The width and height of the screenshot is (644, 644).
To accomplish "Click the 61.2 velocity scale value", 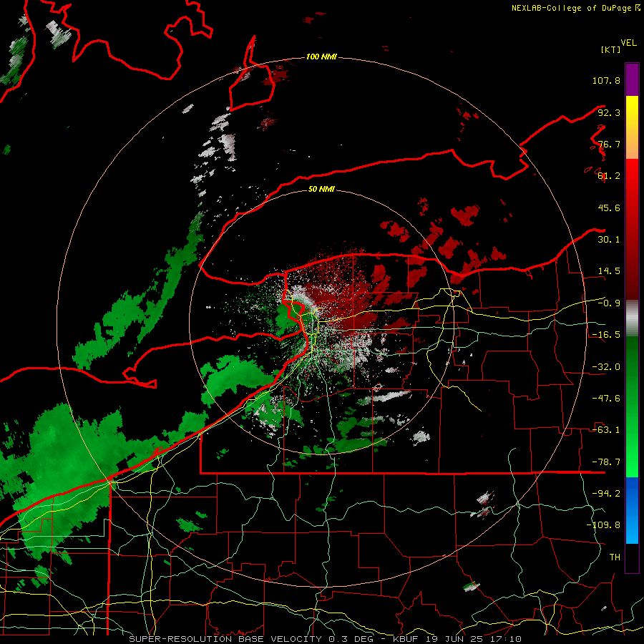I will 609,176.
